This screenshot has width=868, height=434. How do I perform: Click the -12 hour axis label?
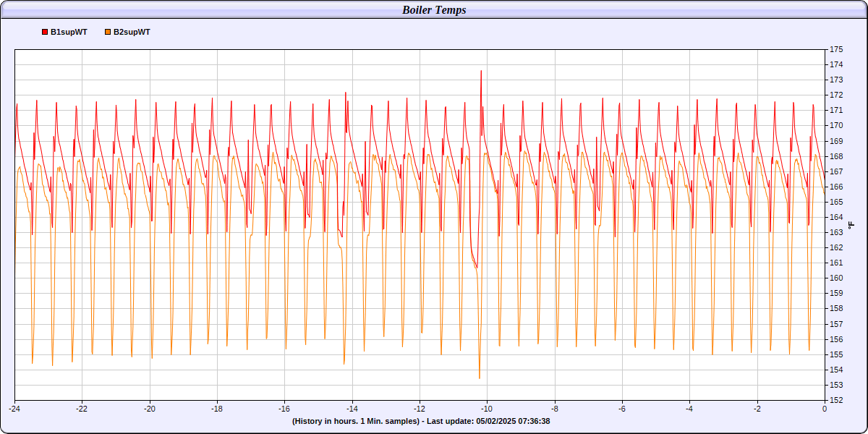click(x=420, y=409)
